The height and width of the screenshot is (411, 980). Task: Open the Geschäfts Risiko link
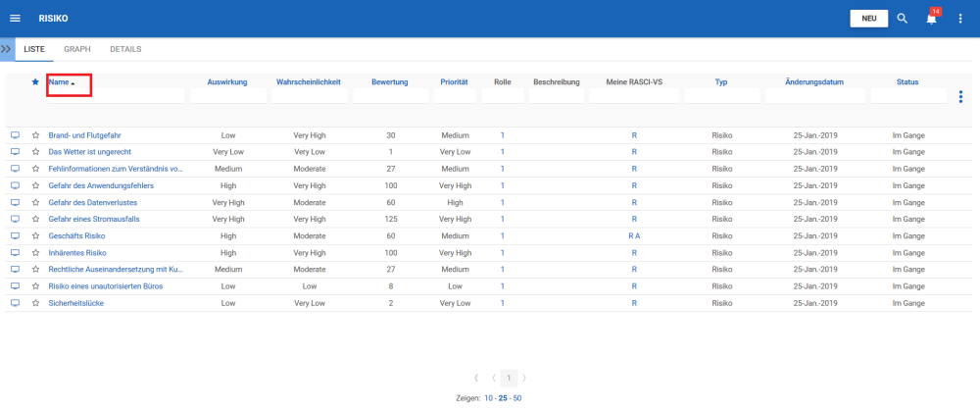pos(76,235)
